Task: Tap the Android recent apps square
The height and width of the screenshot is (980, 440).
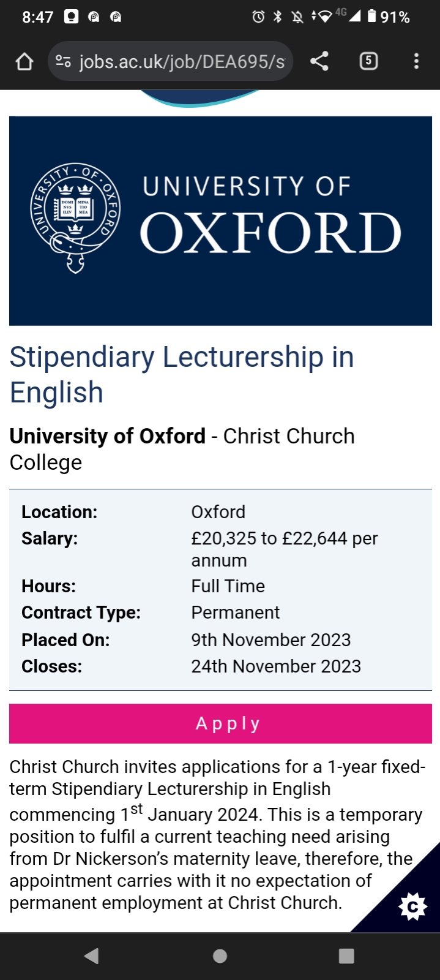Action: [346, 956]
